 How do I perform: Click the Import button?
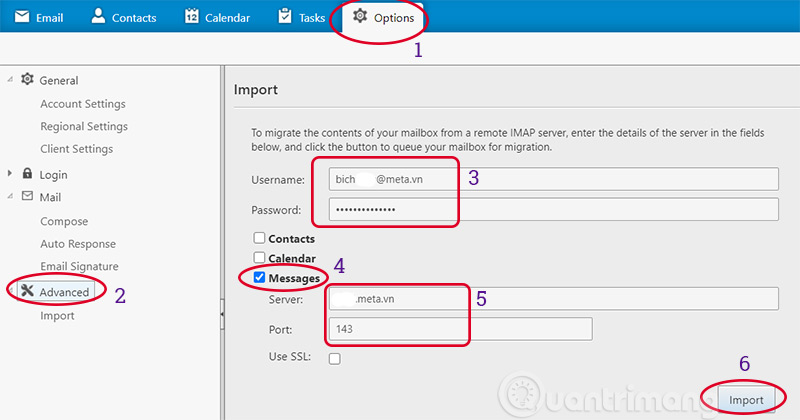click(746, 400)
